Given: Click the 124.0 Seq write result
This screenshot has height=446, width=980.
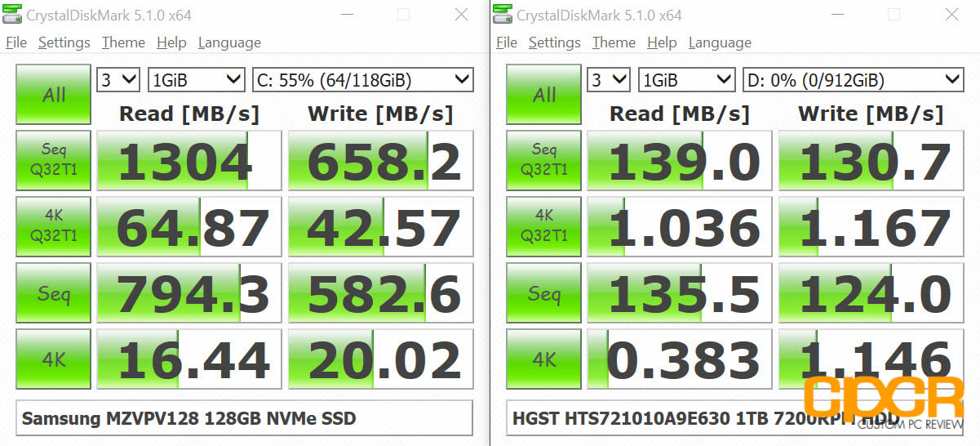Looking at the screenshot, I should 871,292.
